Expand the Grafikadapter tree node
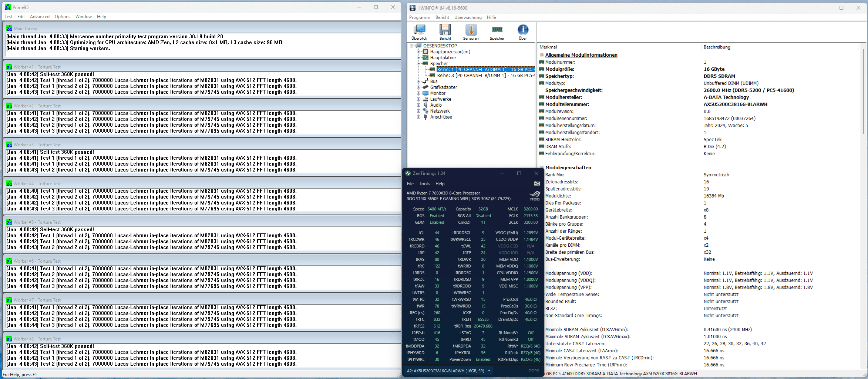The width and height of the screenshot is (868, 379). point(418,87)
